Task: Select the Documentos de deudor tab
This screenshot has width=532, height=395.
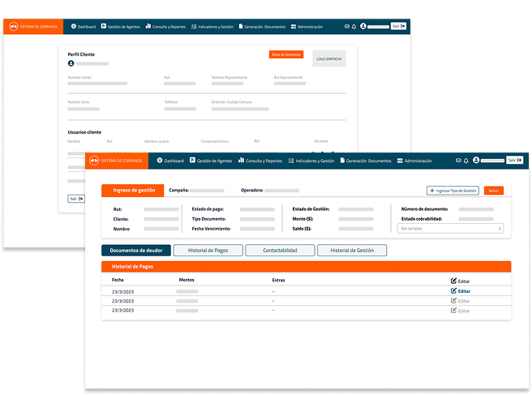Action: click(136, 251)
